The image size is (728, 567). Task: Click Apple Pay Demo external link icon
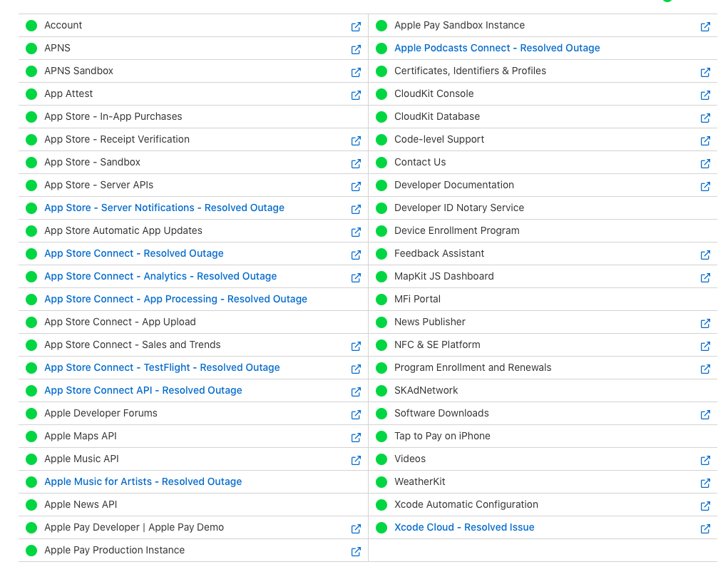click(356, 528)
